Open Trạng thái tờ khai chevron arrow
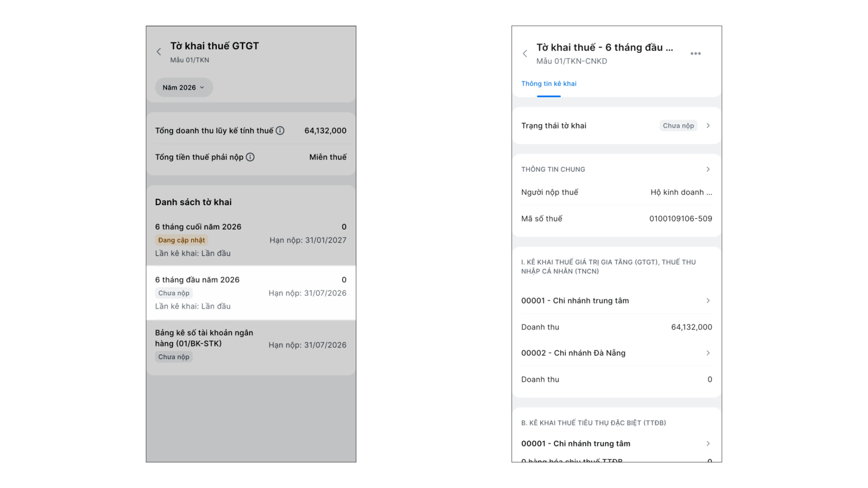868x488 pixels. (708, 126)
